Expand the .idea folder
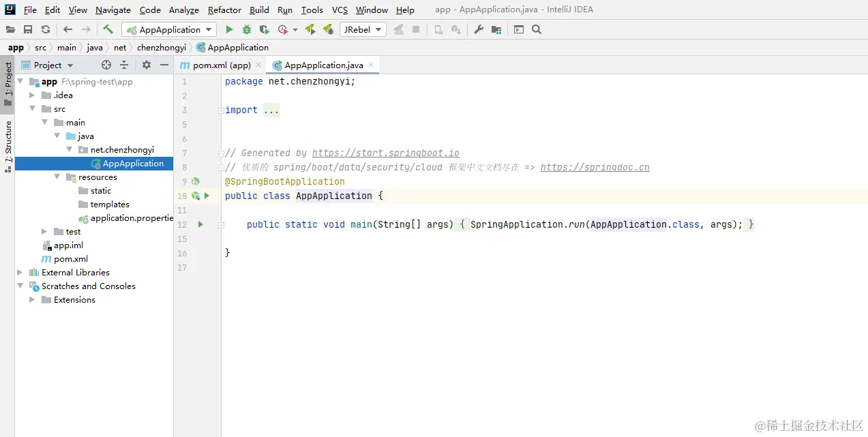Image resolution: width=868 pixels, height=437 pixels. (x=32, y=95)
